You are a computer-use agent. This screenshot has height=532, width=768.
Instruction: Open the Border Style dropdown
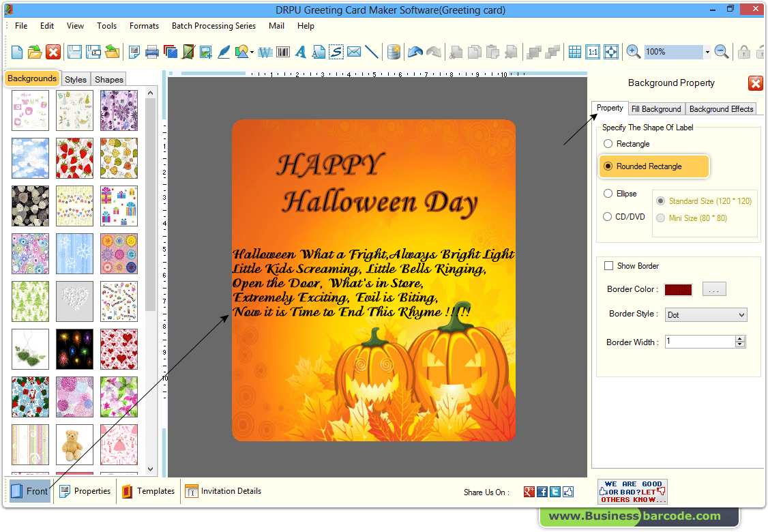click(706, 315)
